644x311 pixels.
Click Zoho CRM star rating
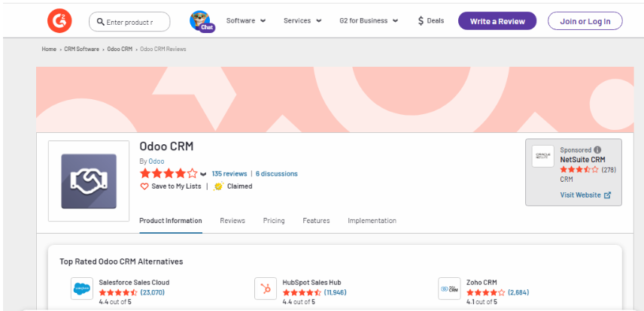[x=485, y=292]
